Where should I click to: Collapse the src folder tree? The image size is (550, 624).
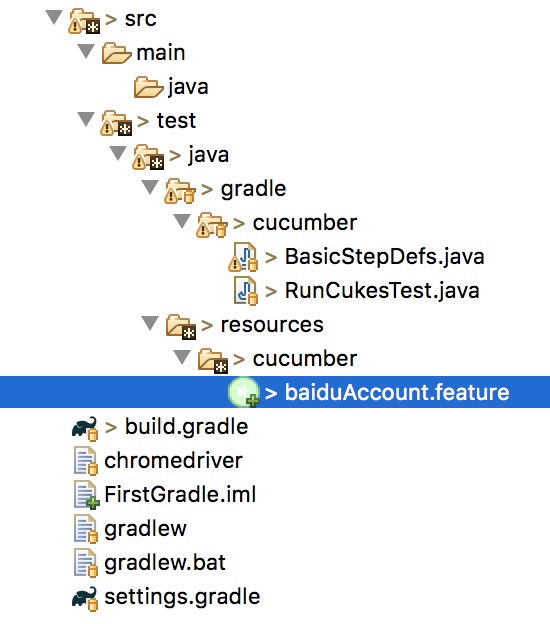point(54,18)
